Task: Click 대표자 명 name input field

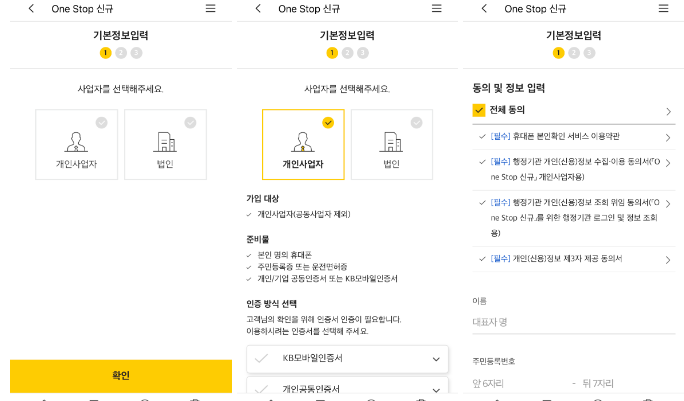Action: pyautogui.click(x=574, y=322)
